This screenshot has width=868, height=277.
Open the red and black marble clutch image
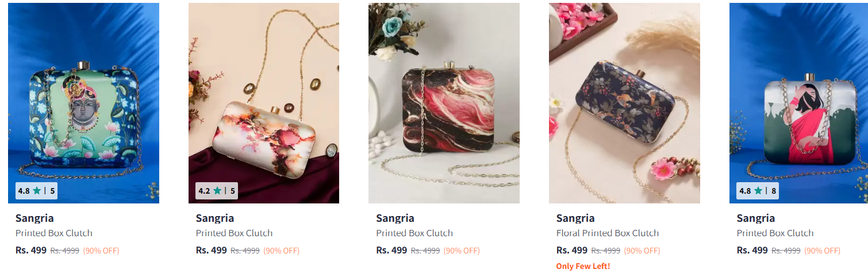[x=444, y=103]
